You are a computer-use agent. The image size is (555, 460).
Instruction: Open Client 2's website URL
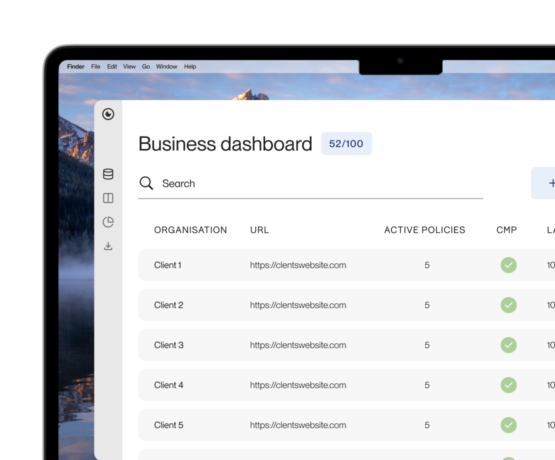298,305
